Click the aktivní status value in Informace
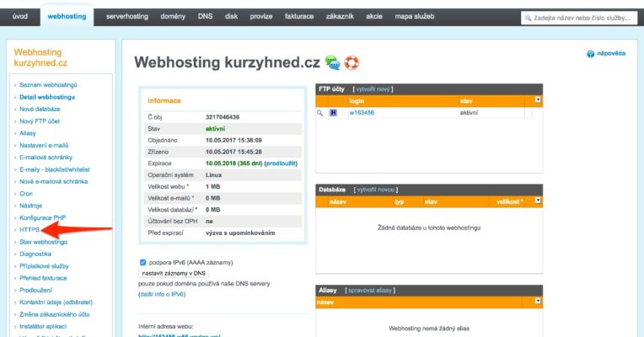Viewport: 644px width, 337px height. coord(215,129)
